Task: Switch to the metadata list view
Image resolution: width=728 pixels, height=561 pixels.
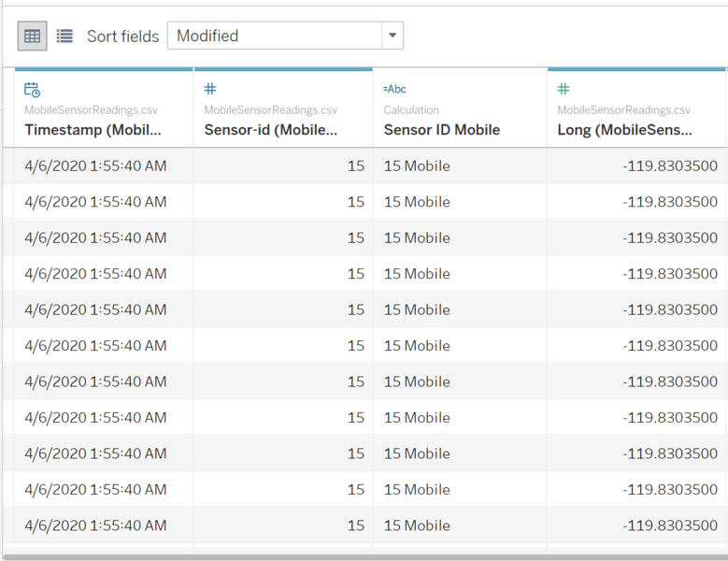Action: tap(64, 36)
